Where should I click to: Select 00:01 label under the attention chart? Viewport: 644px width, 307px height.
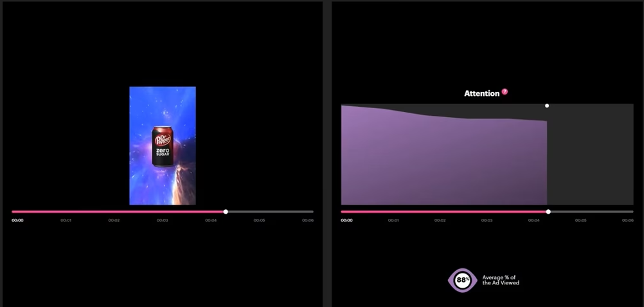click(x=393, y=221)
